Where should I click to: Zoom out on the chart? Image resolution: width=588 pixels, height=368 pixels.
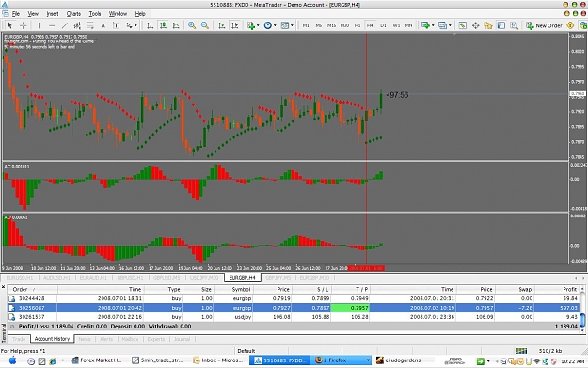[205, 25]
